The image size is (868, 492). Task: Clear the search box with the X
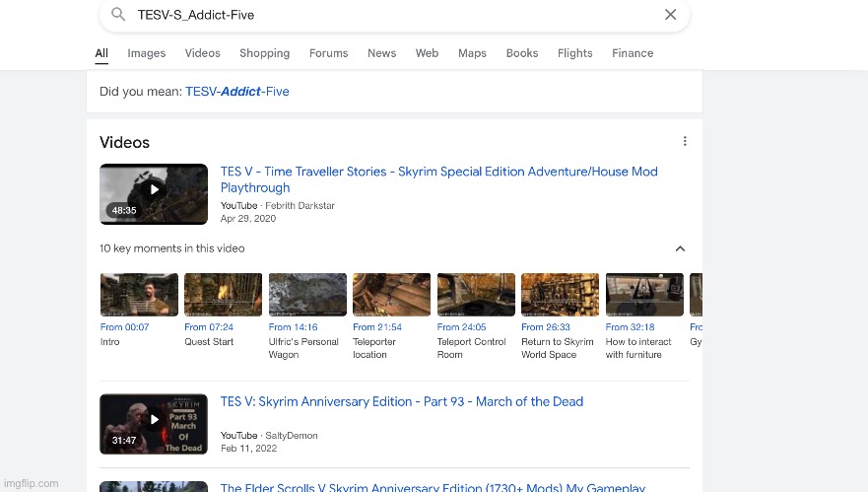coord(670,15)
